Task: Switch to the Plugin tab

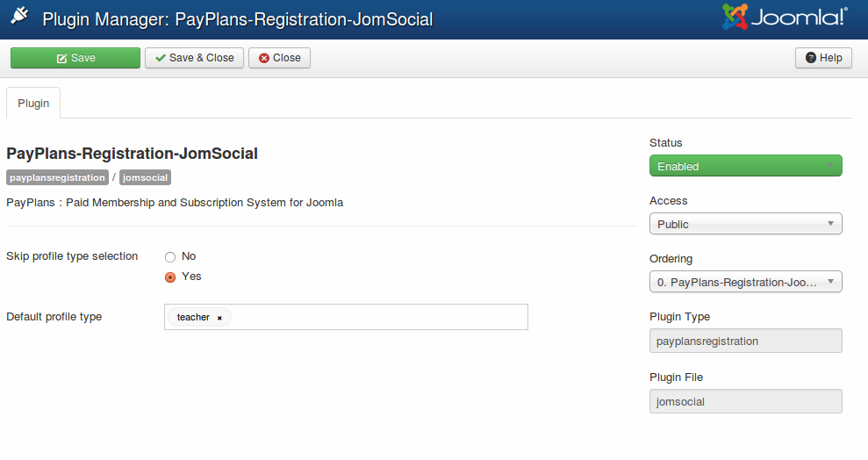Action: (33, 104)
